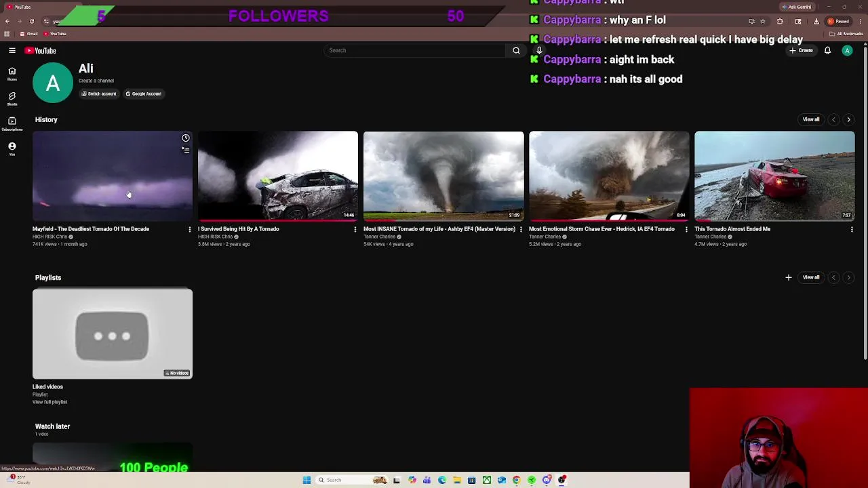Viewport: 868px width, 488px height.
Task: Open View full playlist under Liked videos
Action: 50,402
